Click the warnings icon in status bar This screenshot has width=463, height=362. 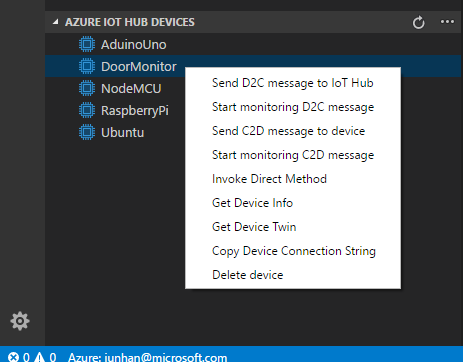click(39, 357)
